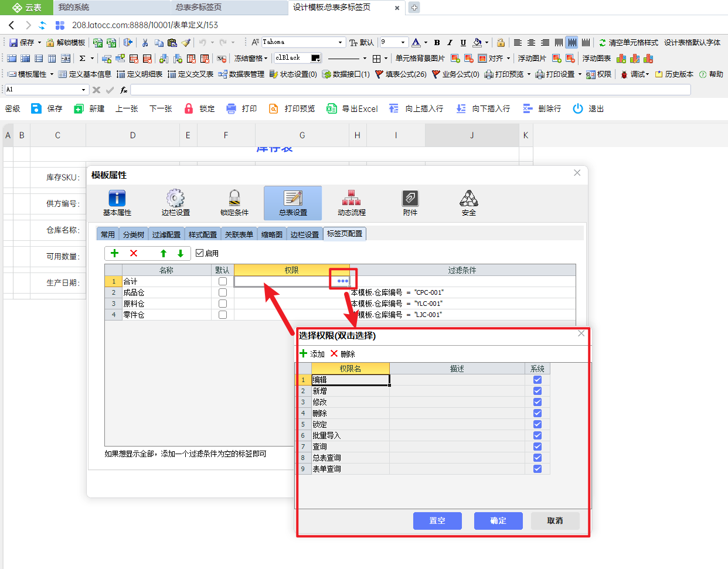
Task: Toggle system checkbox for 新增 permission
Action: tap(538, 391)
